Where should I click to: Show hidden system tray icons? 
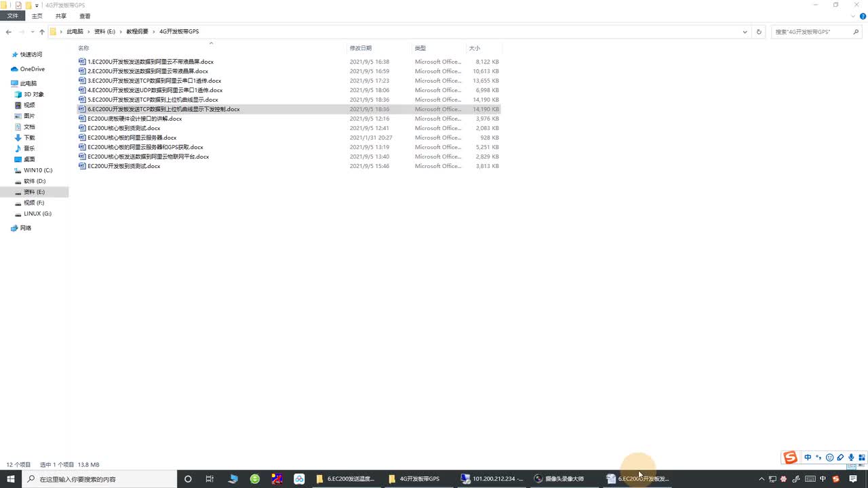[x=762, y=479]
